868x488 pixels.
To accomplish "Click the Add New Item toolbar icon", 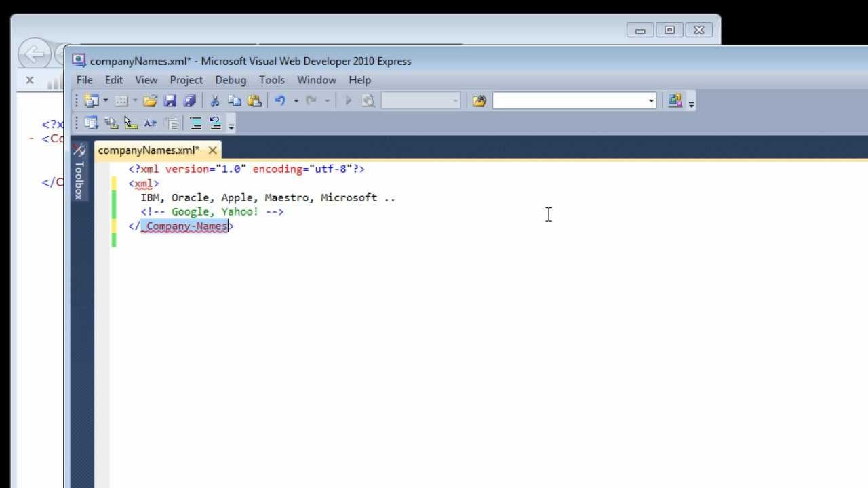I will click(121, 101).
